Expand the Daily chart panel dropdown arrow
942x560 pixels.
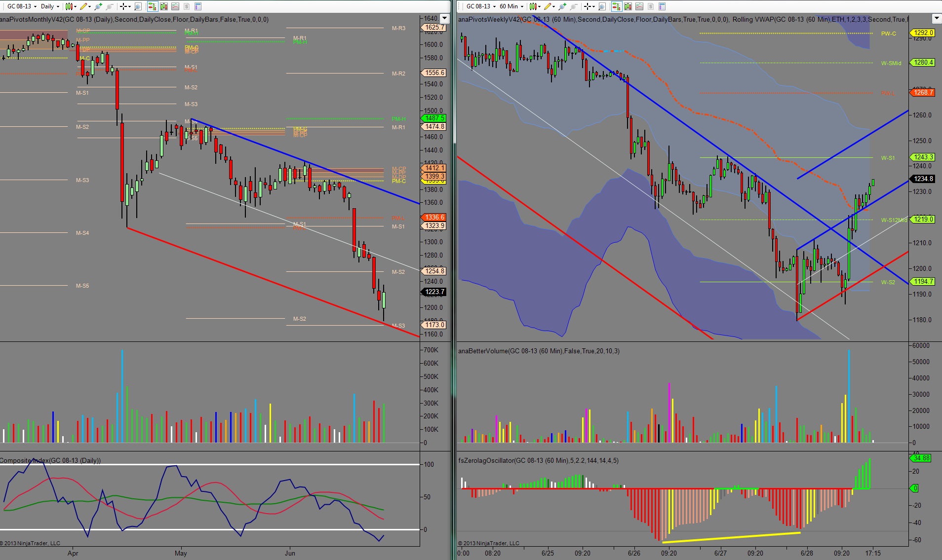(444, 19)
